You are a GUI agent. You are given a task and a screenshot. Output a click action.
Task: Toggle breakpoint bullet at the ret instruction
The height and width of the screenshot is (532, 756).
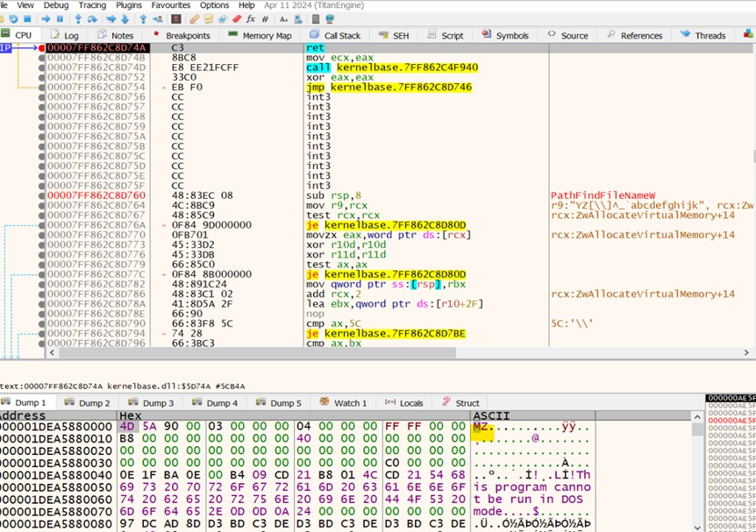41,47
